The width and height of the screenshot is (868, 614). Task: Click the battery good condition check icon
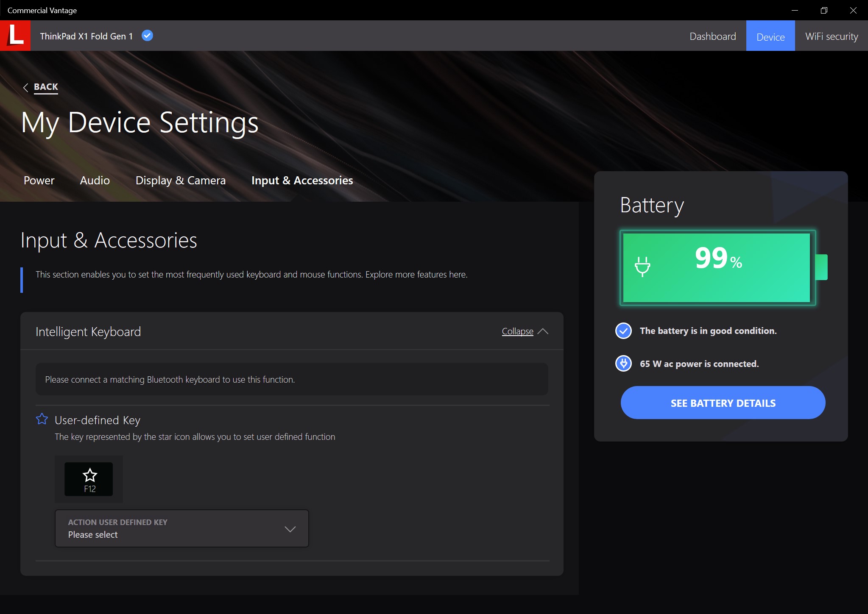[x=623, y=331]
